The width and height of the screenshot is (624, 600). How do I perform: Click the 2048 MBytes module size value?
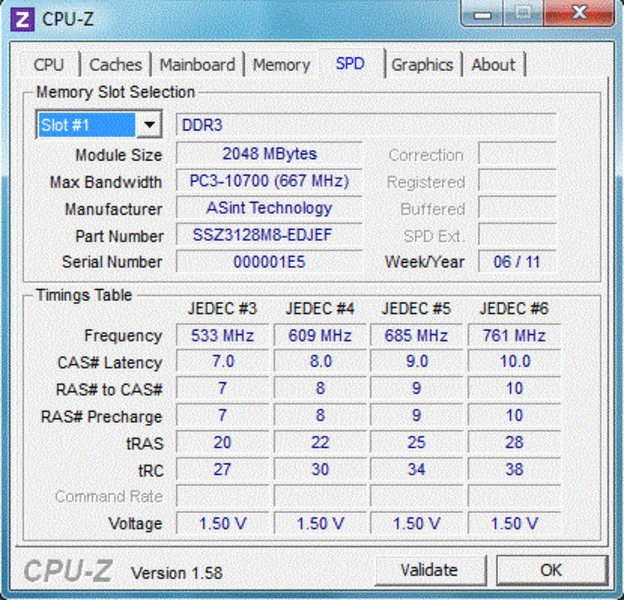(x=269, y=154)
